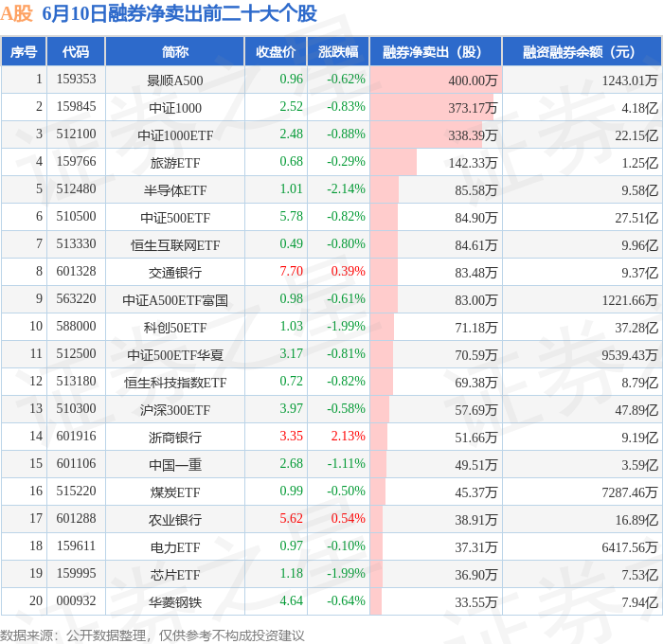Select the name 交通银行
663x644 pixels.
(x=175, y=273)
